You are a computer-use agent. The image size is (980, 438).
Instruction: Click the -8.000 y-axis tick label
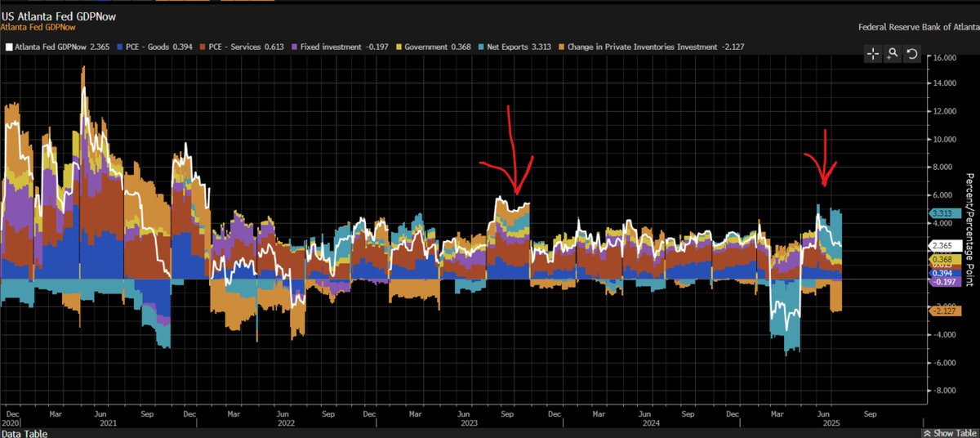[x=946, y=391]
